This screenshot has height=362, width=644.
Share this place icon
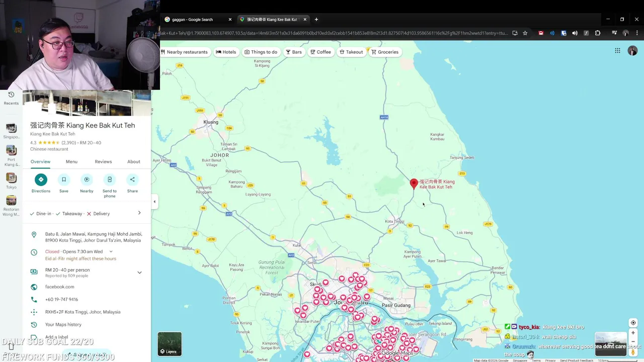132,179
